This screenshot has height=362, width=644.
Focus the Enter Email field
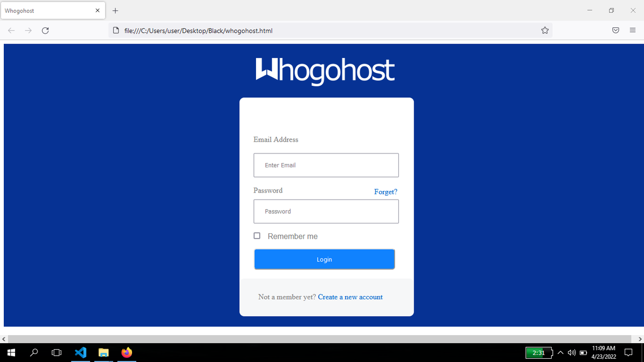(326, 165)
